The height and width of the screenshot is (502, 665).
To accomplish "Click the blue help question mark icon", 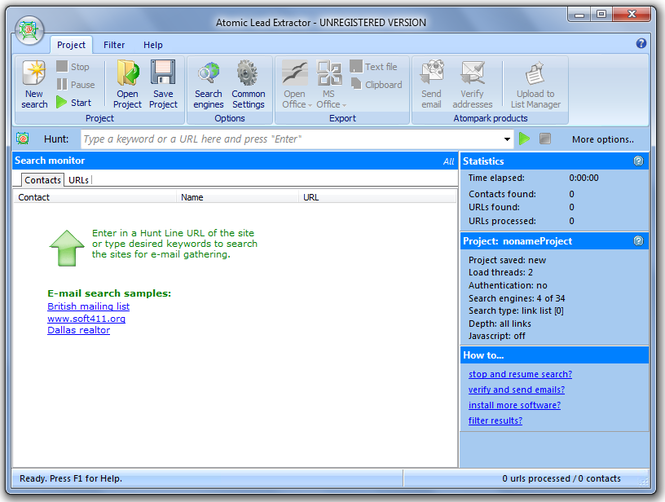I will point(641,43).
